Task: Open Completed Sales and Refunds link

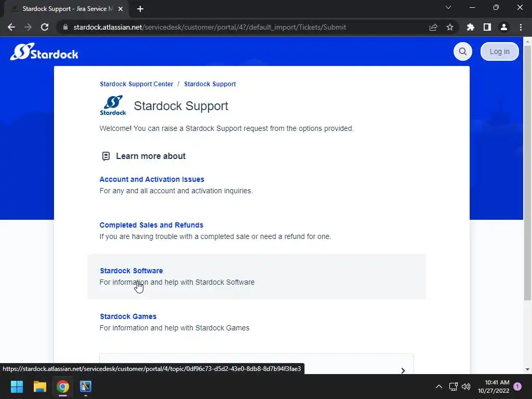Action: pos(151,225)
